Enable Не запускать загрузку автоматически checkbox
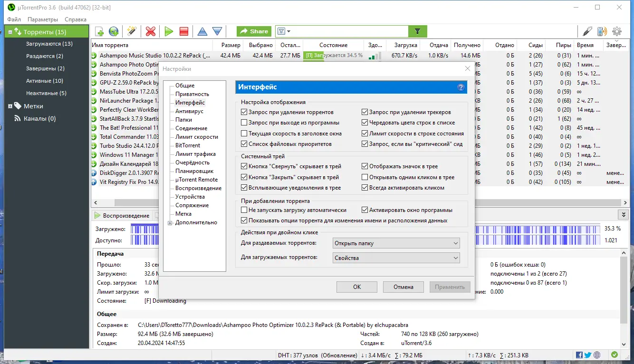This screenshot has height=364, width=634. [244, 210]
